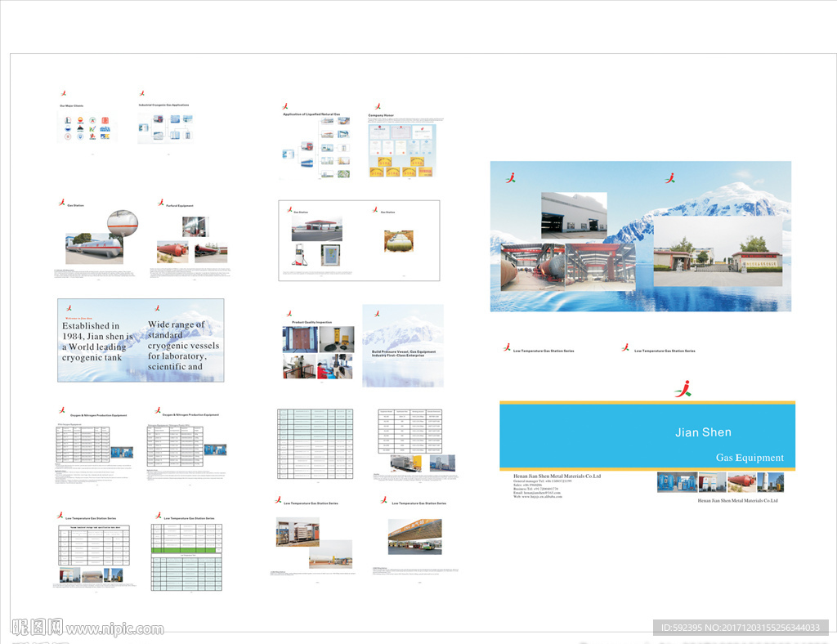Click the logo above the Wide range of text
The image size is (837, 644).
[x=157, y=308]
